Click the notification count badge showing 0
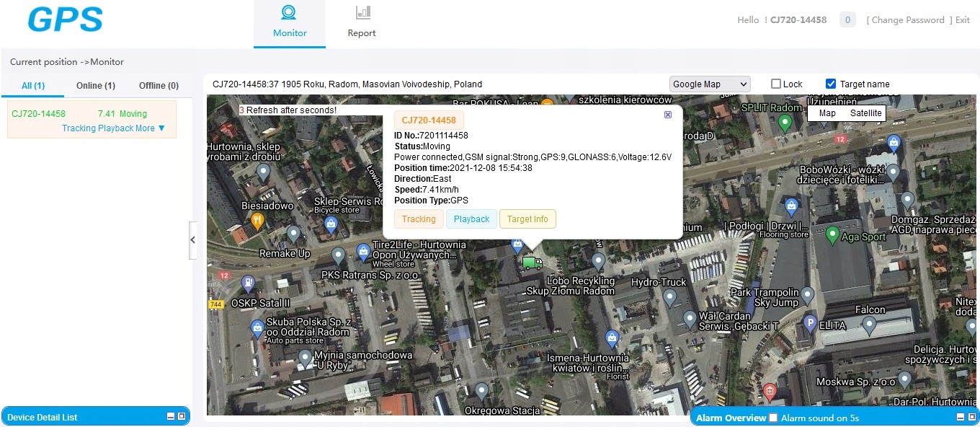The image size is (980, 427). pos(847,20)
